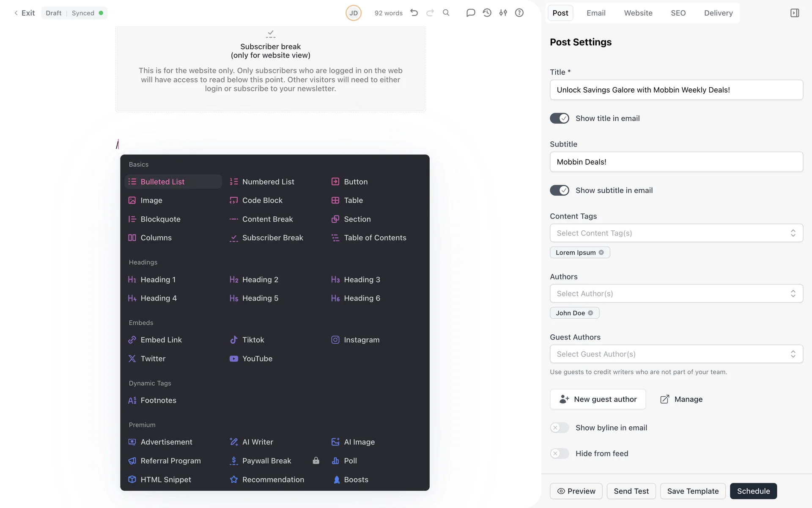Click the Schedule button

coord(753,491)
